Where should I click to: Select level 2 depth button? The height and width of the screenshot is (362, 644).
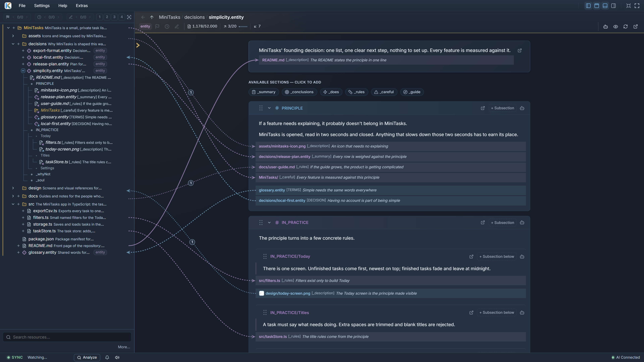point(107,17)
